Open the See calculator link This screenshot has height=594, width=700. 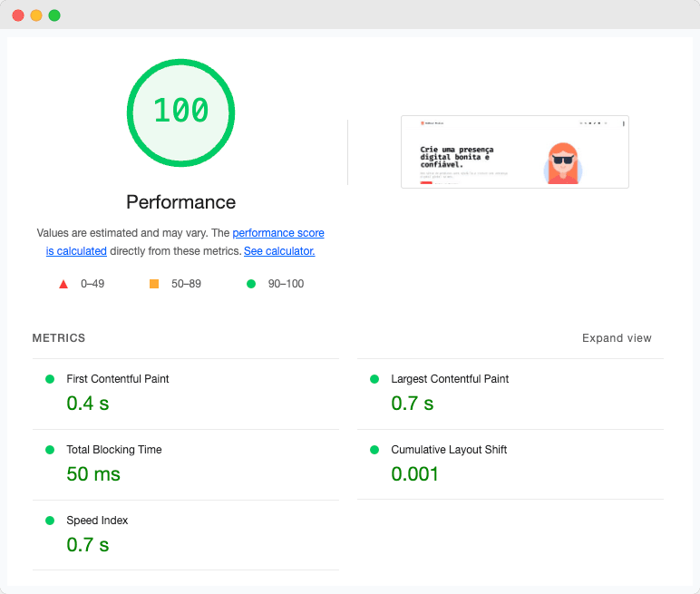pos(279,251)
